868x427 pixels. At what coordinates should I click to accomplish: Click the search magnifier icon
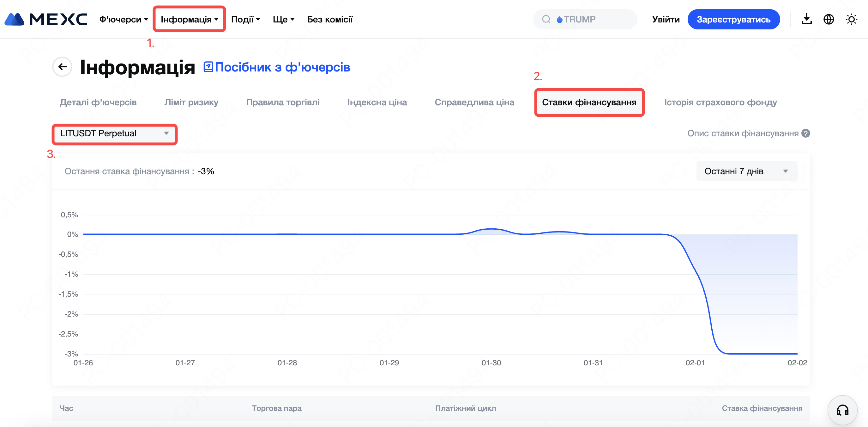tap(546, 19)
